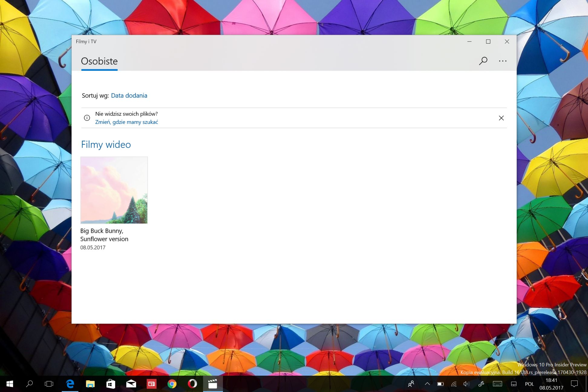The height and width of the screenshot is (392, 588).
Task: Open the three-dots more options menu
Action: click(x=502, y=61)
